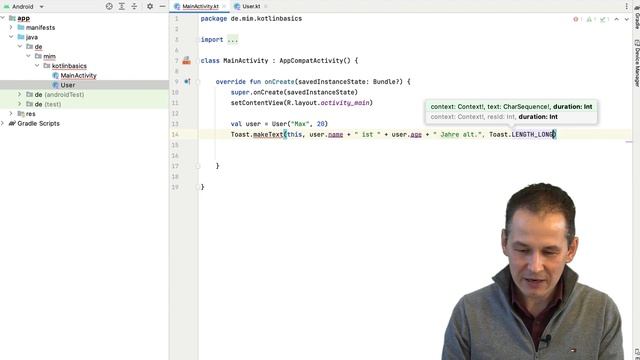This screenshot has height=360, width=640.
Task: Select the kotlinbasics package row
Action: 84,66
